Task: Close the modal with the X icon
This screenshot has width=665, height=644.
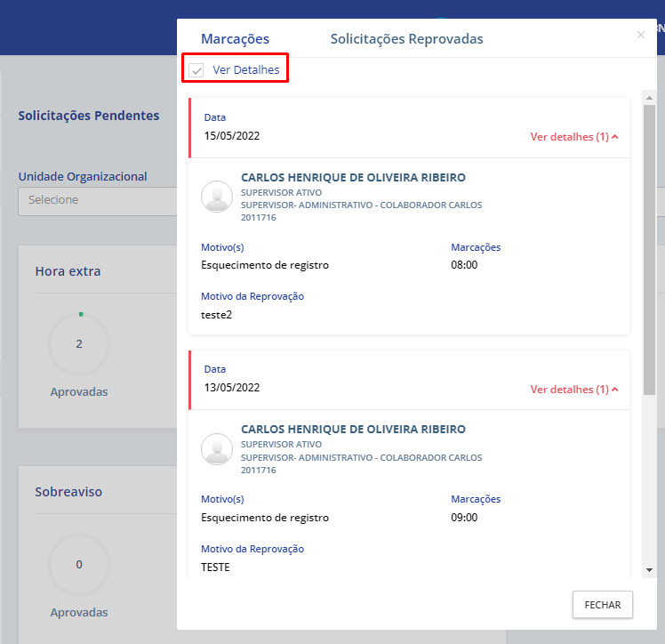Action: [x=641, y=35]
